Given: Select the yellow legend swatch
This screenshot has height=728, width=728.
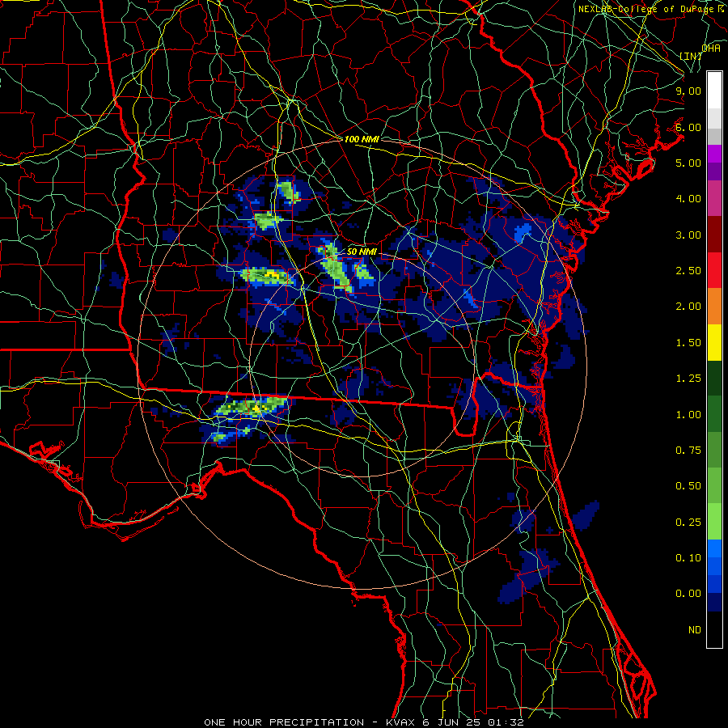Looking at the screenshot, I should click(x=714, y=342).
